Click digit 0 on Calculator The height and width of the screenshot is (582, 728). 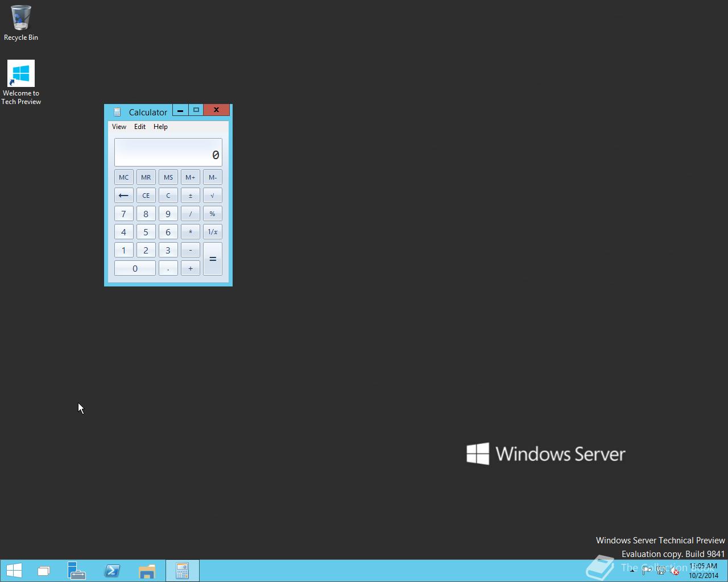coord(135,268)
